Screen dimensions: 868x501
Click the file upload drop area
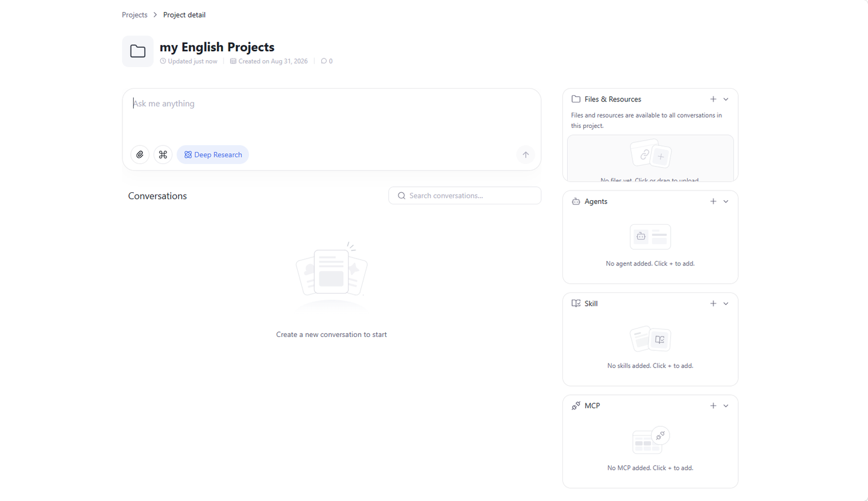click(650, 158)
